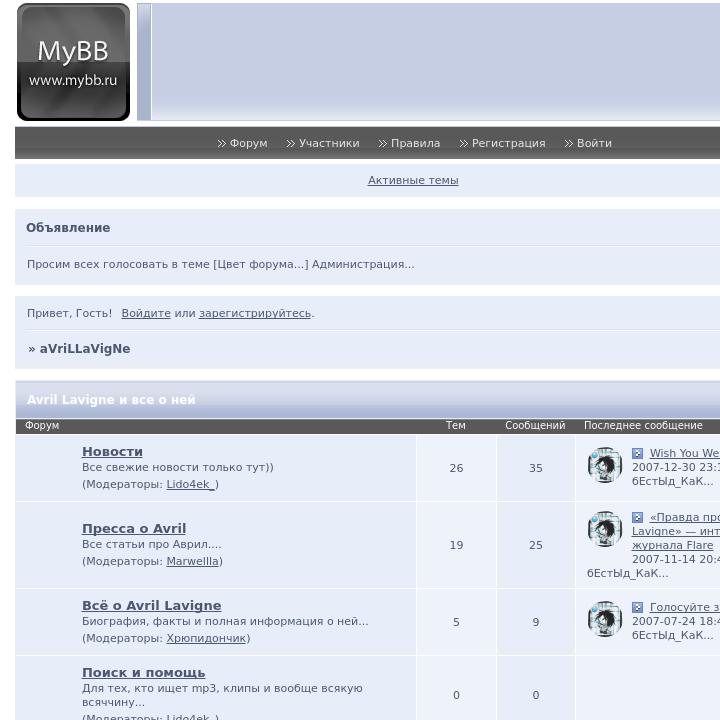This screenshot has width=720, height=720.
Task: Open the Поиск и помощь forum
Action: (x=144, y=673)
